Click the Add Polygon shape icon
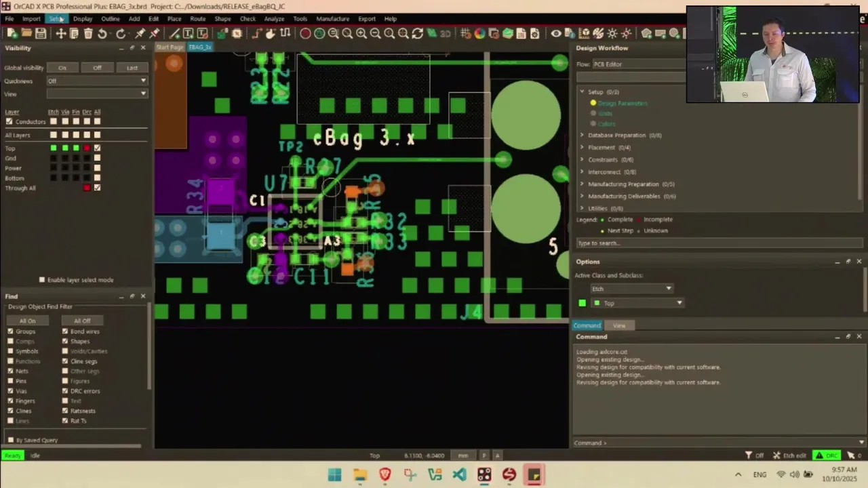868x488 pixels. click(x=646, y=33)
